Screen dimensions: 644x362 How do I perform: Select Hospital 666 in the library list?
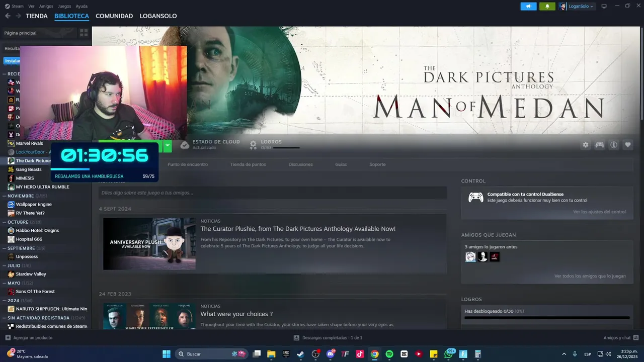(x=29, y=239)
